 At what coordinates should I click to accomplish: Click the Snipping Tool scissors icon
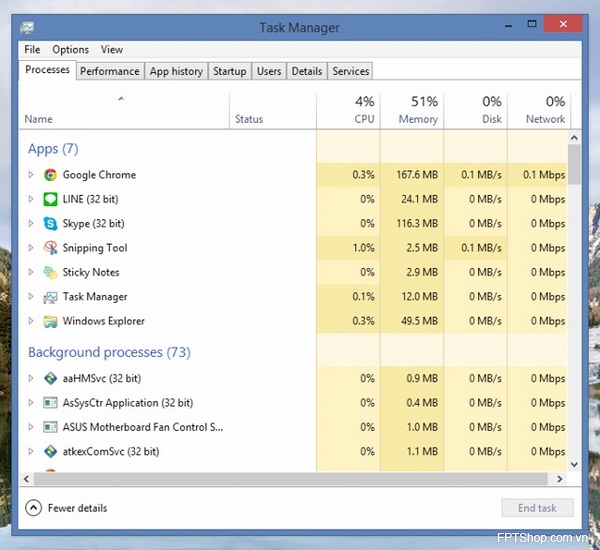point(50,248)
